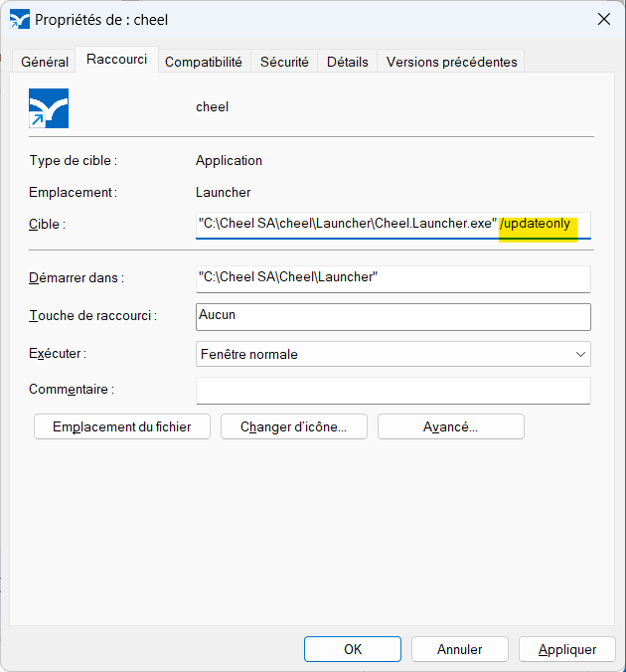Open the Avancé options
The height and width of the screenshot is (672, 626).
[x=451, y=426]
